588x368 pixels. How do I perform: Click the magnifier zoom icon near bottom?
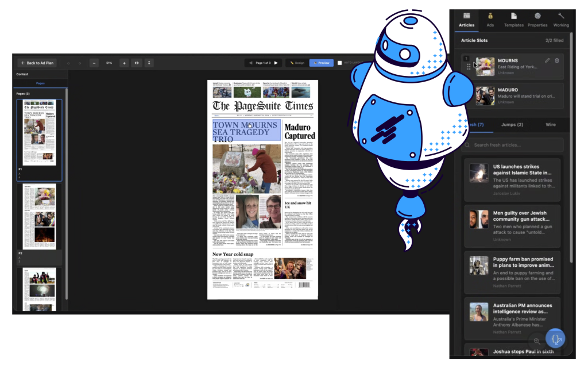coord(537,340)
